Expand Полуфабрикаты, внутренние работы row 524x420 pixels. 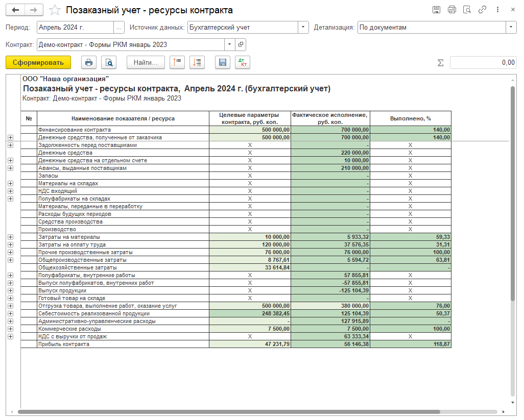click(x=10, y=276)
